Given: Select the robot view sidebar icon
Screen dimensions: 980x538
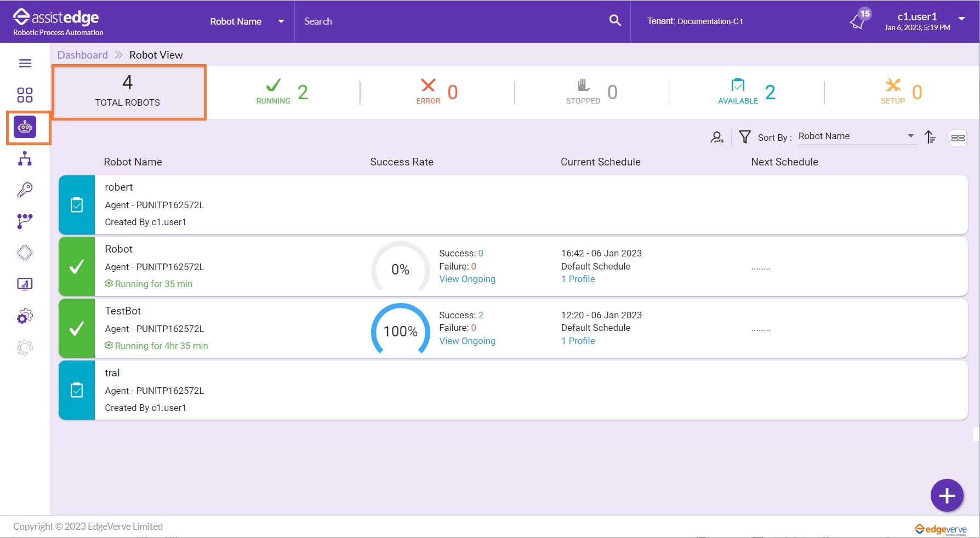Looking at the screenshot, I should 25,128.
